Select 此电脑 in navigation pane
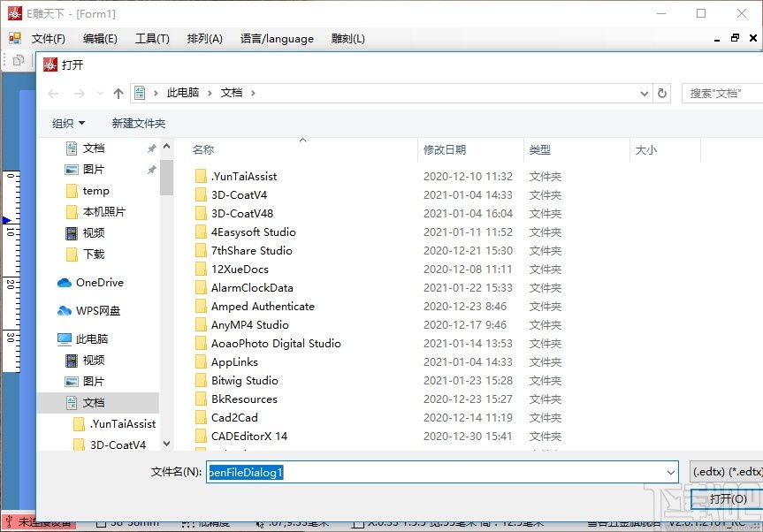 point(92,339)
